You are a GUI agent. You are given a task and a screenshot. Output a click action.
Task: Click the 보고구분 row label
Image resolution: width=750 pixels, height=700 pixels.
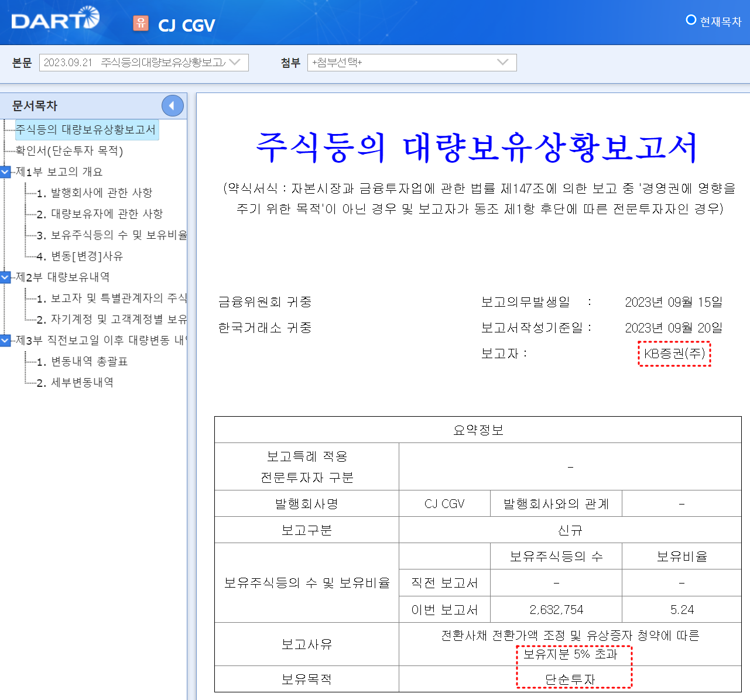click(307, 530)
